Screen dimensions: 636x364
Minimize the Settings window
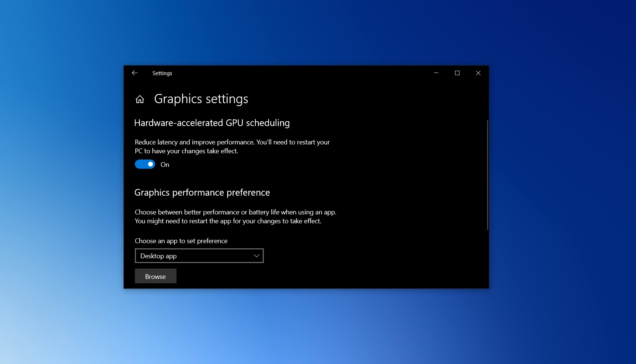pos(436,73)
